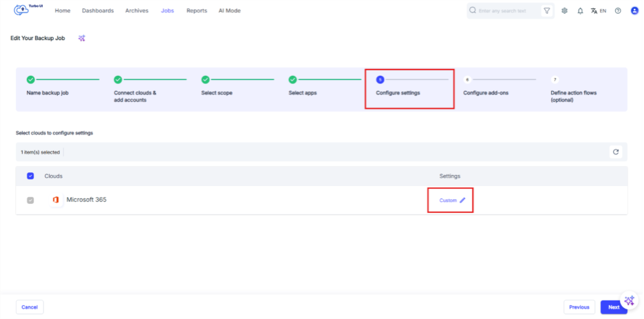The width and height of the screenshot is (644, 319).
Task: Toggle the select-all Clouds header checkbox
Action: click(x=30, y=176)
